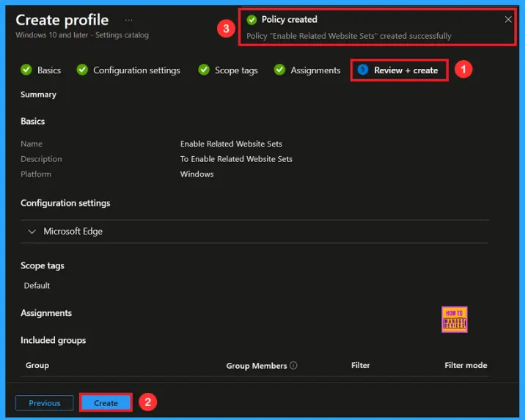Image resolution: width=525 pixels, height=420 pixels.
Task: Dismiss the Policy created notification
Action: click(x=508, y=19)
